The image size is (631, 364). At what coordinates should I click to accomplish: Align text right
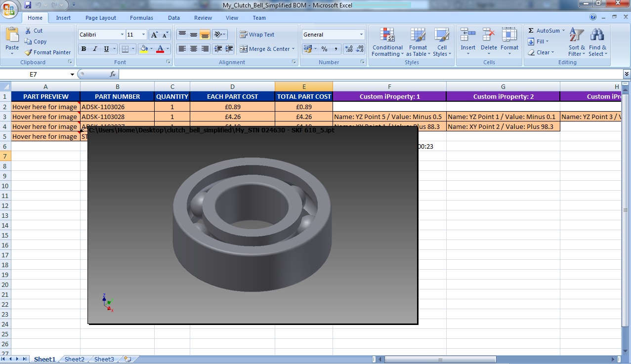(x=205, y=49)
